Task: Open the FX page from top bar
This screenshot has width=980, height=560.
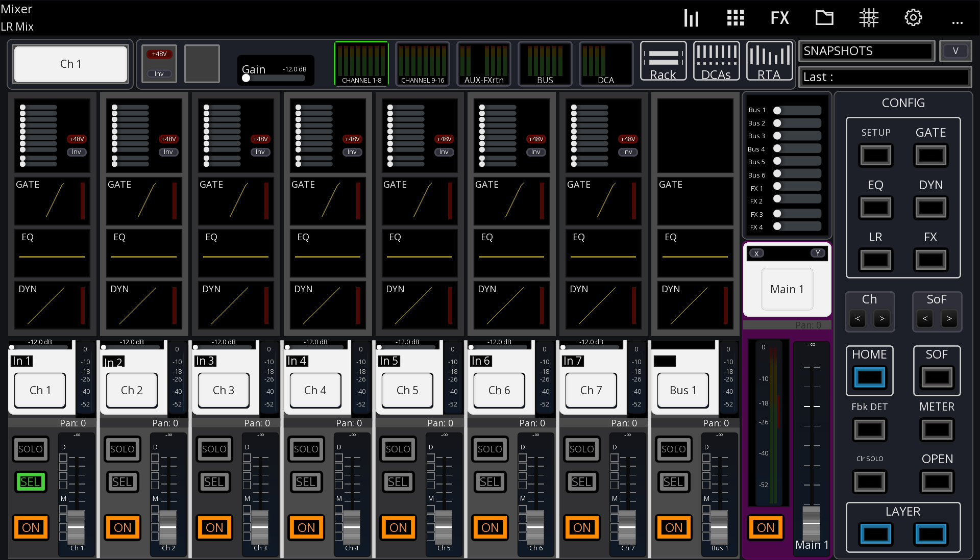Action: click(x=779, y=18)
